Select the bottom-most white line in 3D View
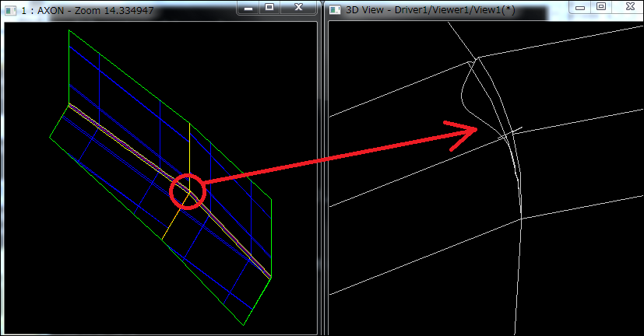 (421, 261)
